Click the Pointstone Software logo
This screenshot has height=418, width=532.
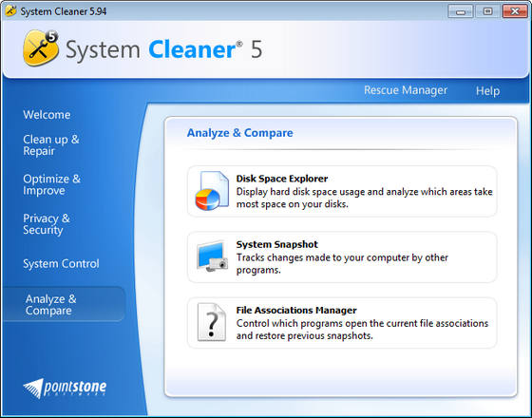coord(65,388)
